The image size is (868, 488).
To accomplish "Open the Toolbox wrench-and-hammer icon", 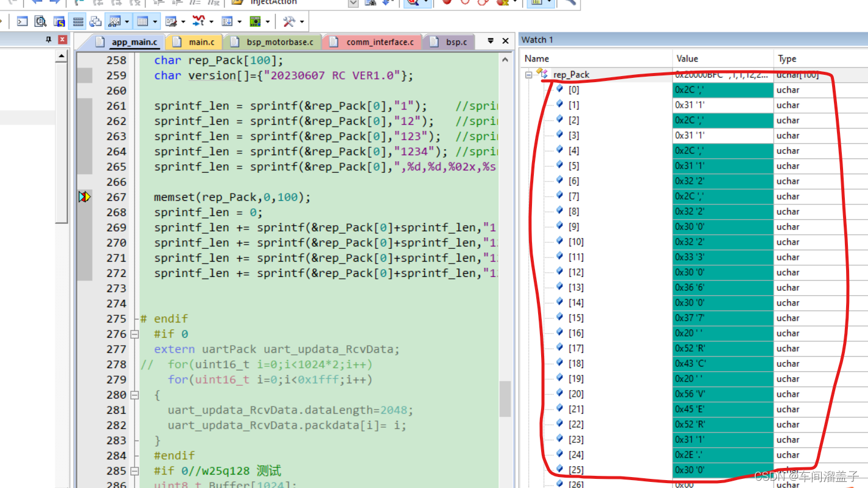I will tap(289, 21).
